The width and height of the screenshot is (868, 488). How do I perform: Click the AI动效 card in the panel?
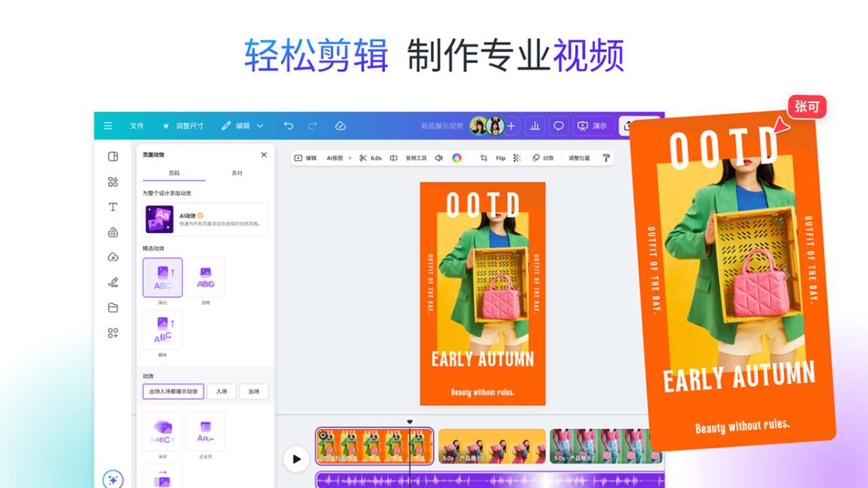(x=205, y=219)
